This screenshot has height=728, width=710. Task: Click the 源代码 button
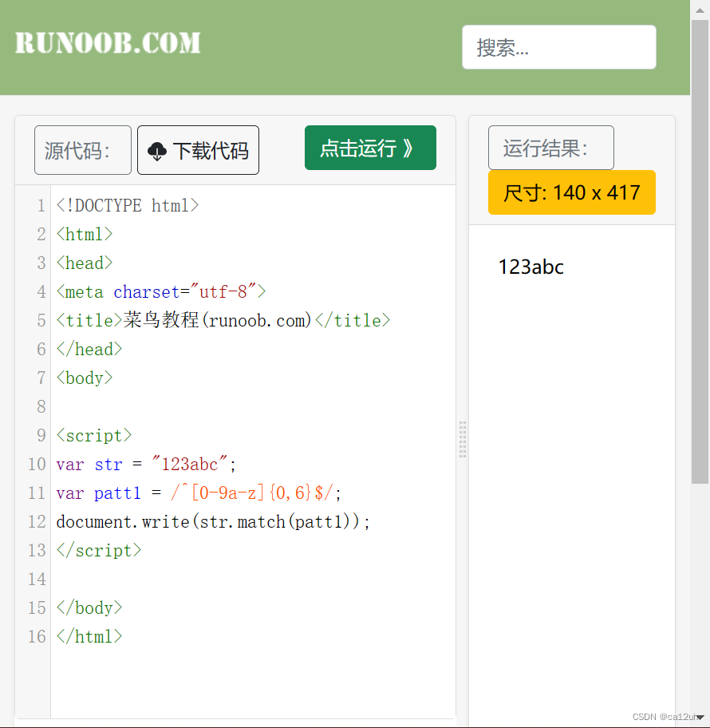83,150
